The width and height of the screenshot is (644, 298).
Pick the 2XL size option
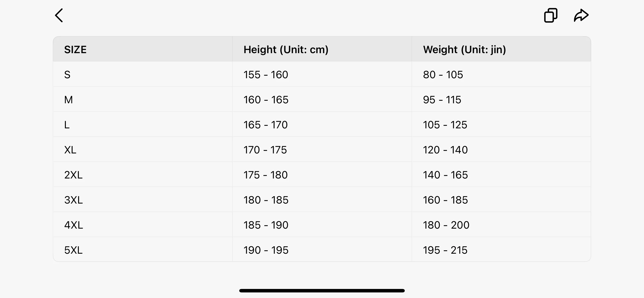pos(73,175)
